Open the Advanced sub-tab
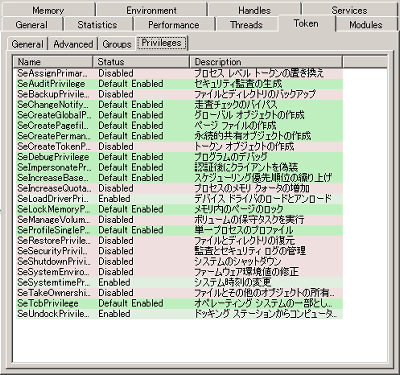 tap(73, 44)
